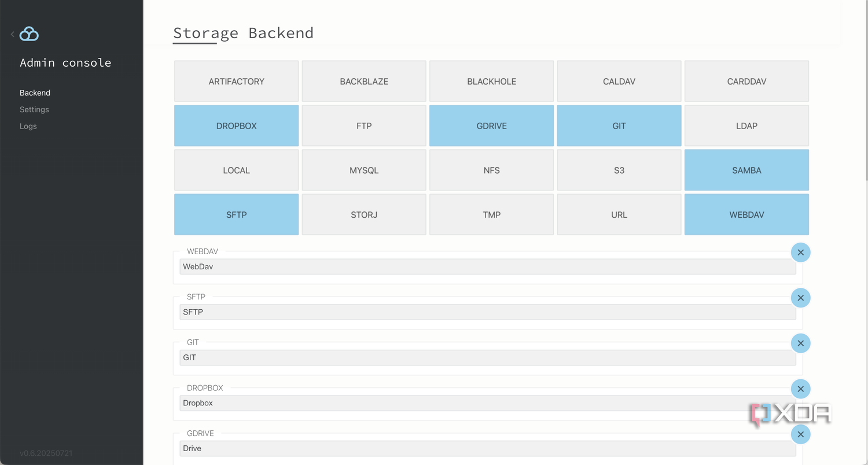Click the version number v0.6.20250721
This screenshot has width=868, height=465.
[46, 453]
